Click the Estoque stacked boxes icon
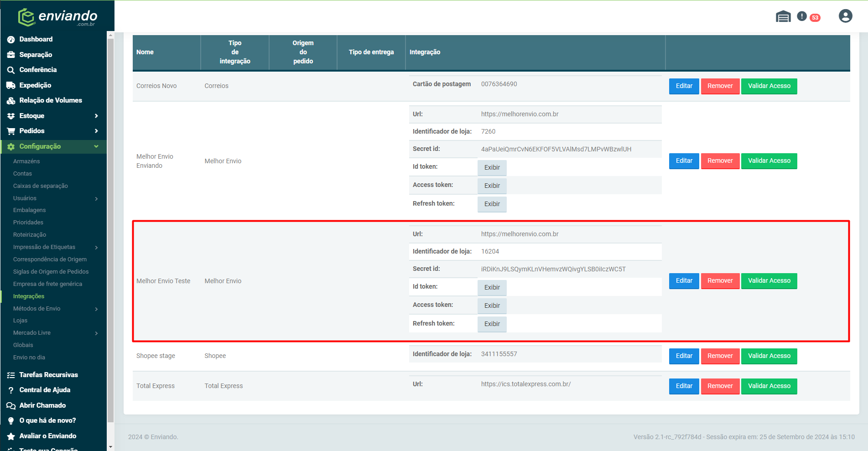868x451 pixels. pos(11,116)
